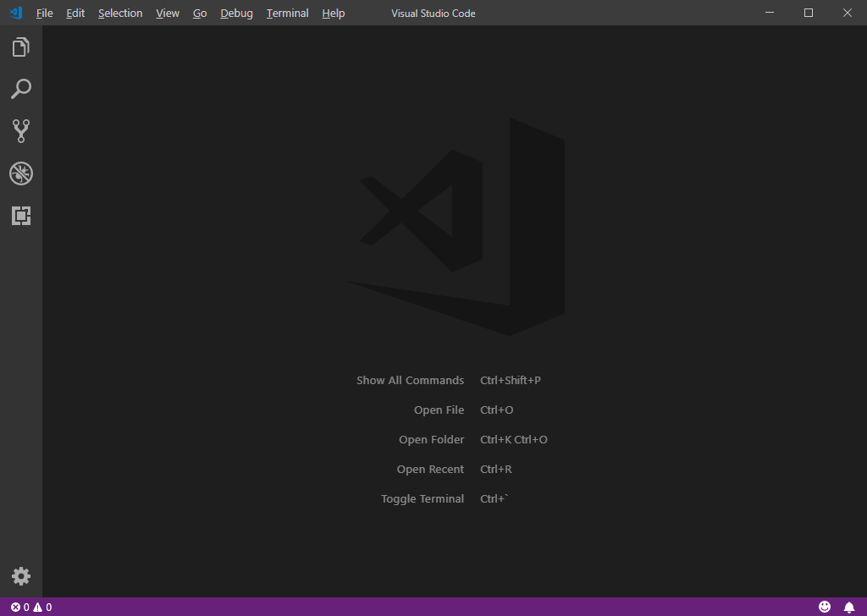Close the VS Code window
Screen dimensions: 867x616
pos(847,13)
